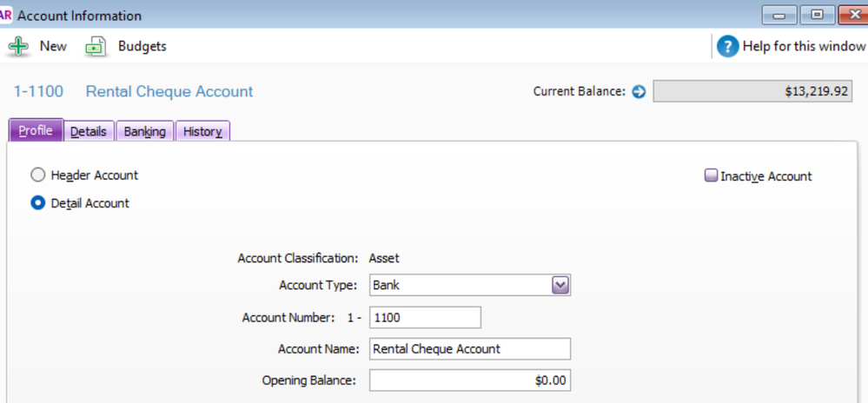Viewport: 868px width, 403px height.
Task: Switch to the Profile tab
Action: (x=36, y=131)
